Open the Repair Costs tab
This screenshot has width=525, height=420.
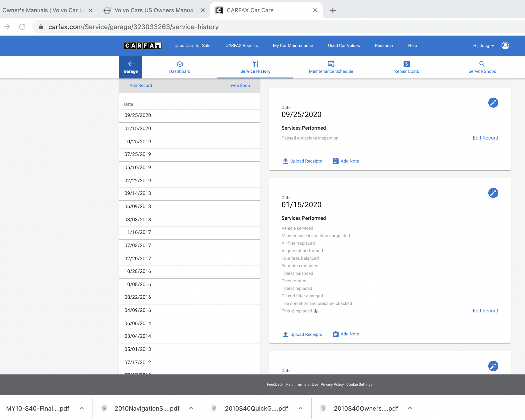[406, 67]
